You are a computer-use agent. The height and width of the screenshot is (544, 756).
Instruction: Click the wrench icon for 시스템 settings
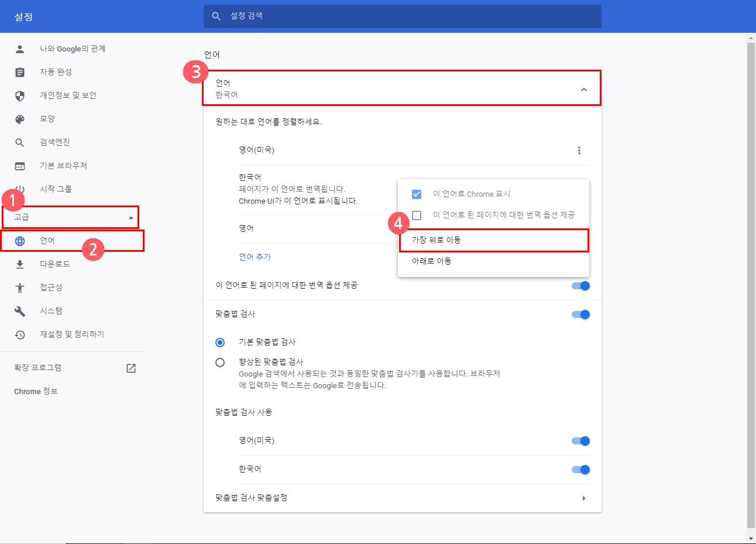coord(19,310)
